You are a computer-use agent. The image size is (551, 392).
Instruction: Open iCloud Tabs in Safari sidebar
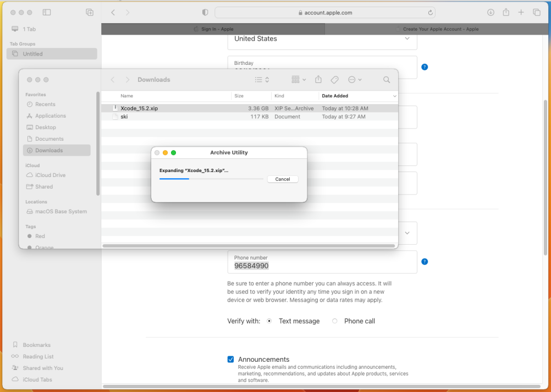[x=52, y=379]
